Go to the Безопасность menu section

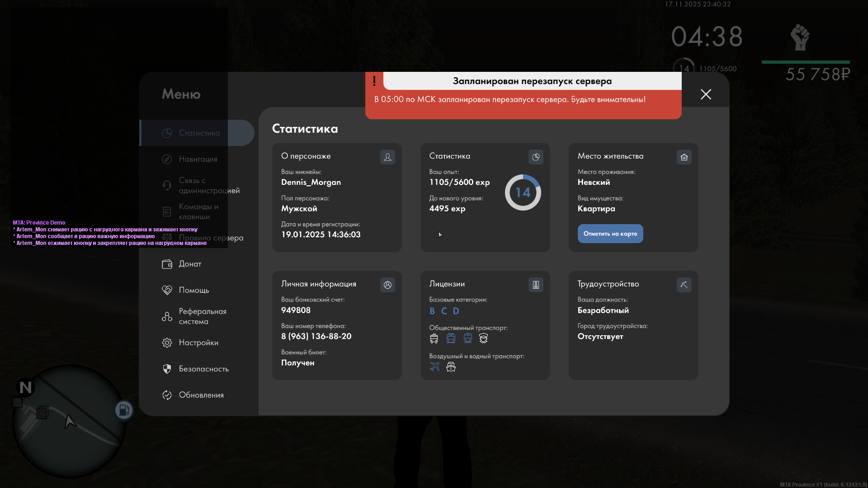point(203,369)
